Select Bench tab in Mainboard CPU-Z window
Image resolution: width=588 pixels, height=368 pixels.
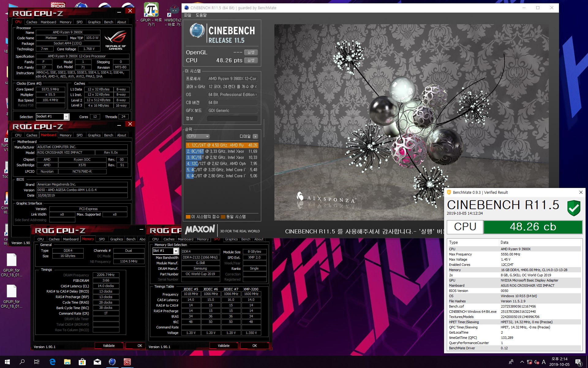[108, 135]
